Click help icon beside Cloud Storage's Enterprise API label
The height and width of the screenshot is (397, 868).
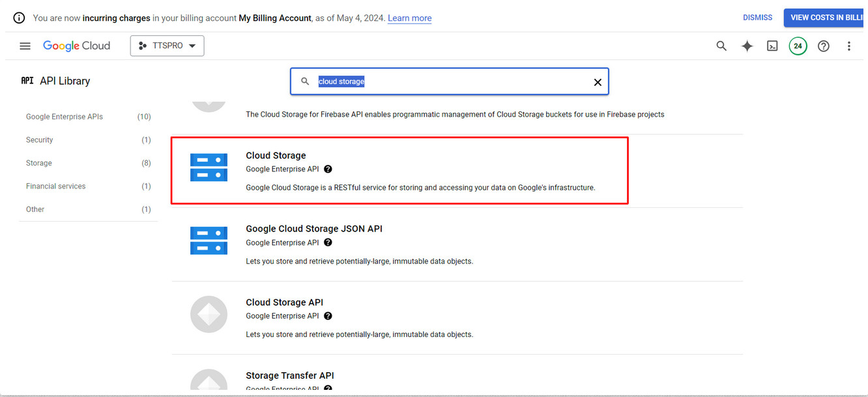328,169
